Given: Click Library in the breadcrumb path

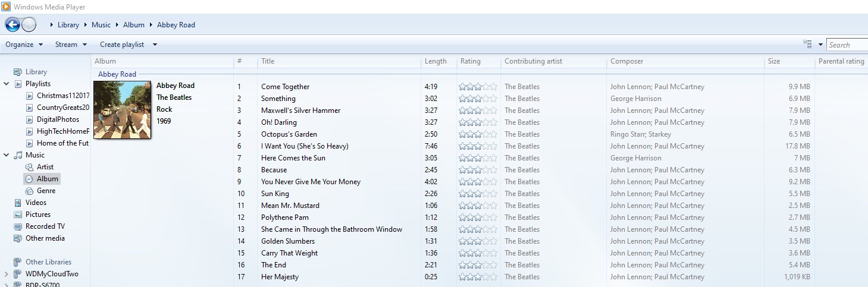Looking at the screenshot, I should [68, 25].
